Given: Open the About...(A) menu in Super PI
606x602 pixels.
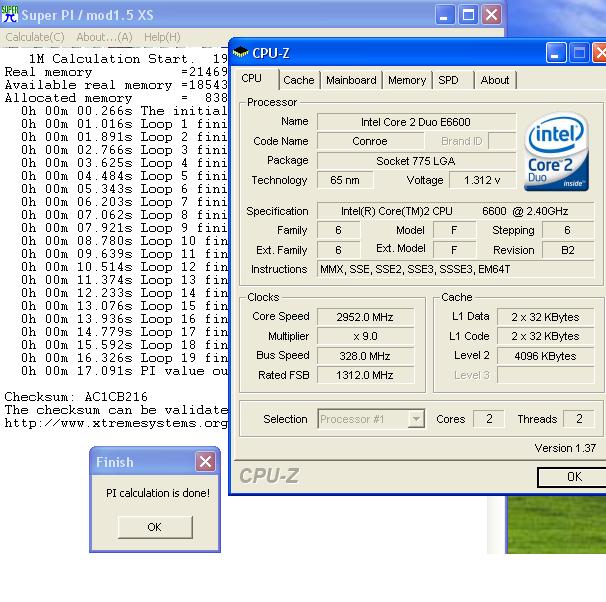Looking at the screenshot, I should tap(104, 37).
